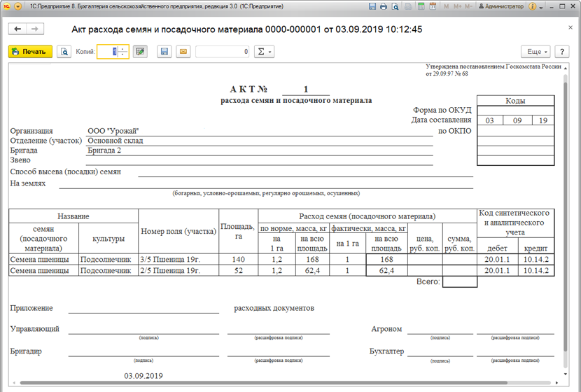Viewport: 581px width, 392px height.
Task: Select the norm total cell '62,4' under на всю площадь по норме
Action: click(312, 270)
